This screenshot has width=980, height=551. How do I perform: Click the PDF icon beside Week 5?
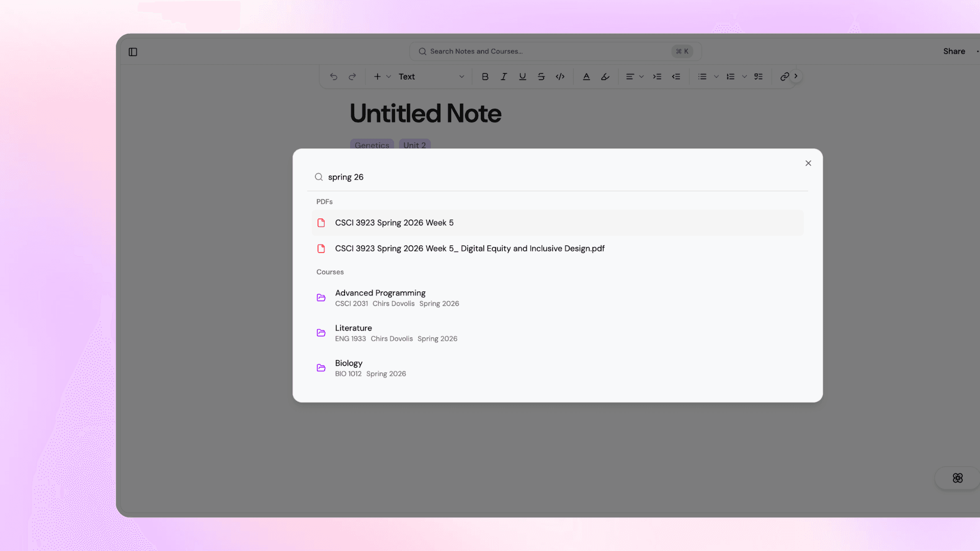click(x=321, y=223)
